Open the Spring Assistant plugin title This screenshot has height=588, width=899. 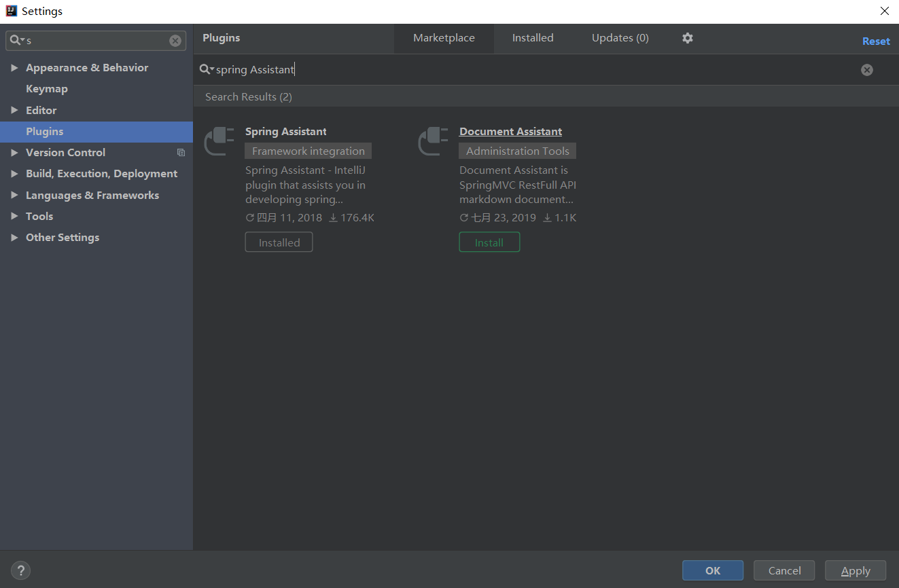[x=286, y=132]
